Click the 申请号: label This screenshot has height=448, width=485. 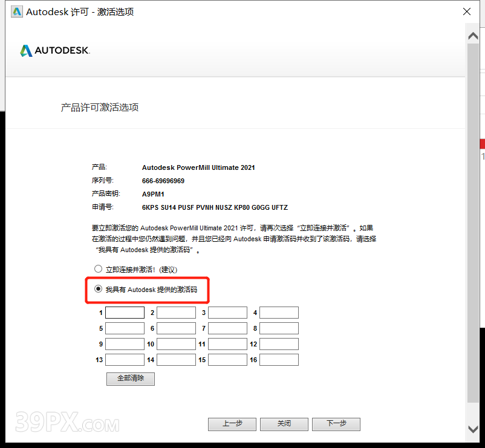(x=103, y=207)
